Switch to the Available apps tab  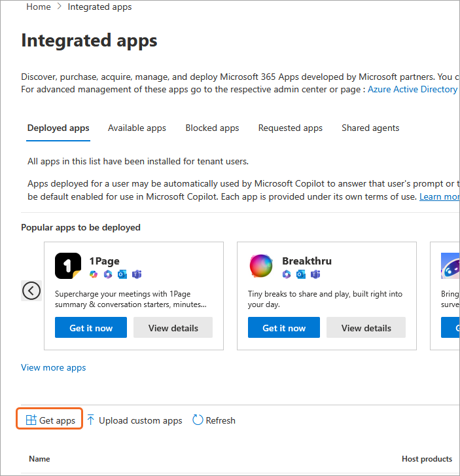(x=137, y=128)
